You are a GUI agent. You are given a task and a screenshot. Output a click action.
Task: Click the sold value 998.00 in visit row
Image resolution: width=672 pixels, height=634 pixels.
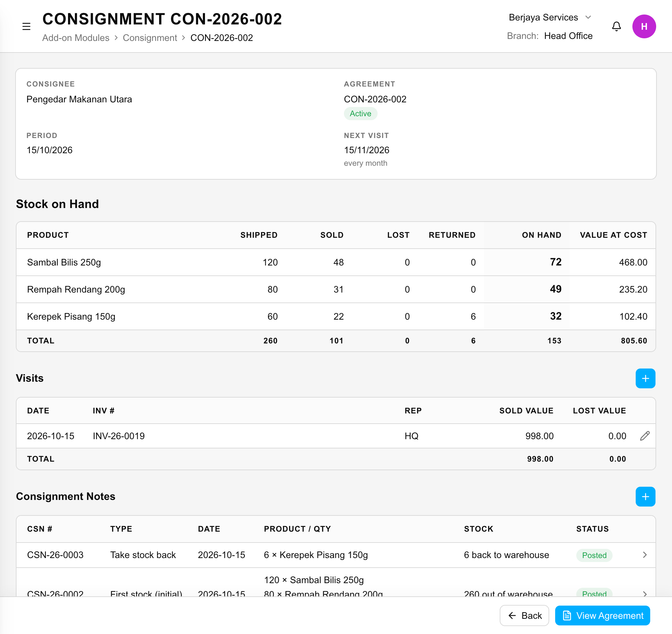pyautogui.click(x=539, y=436)
